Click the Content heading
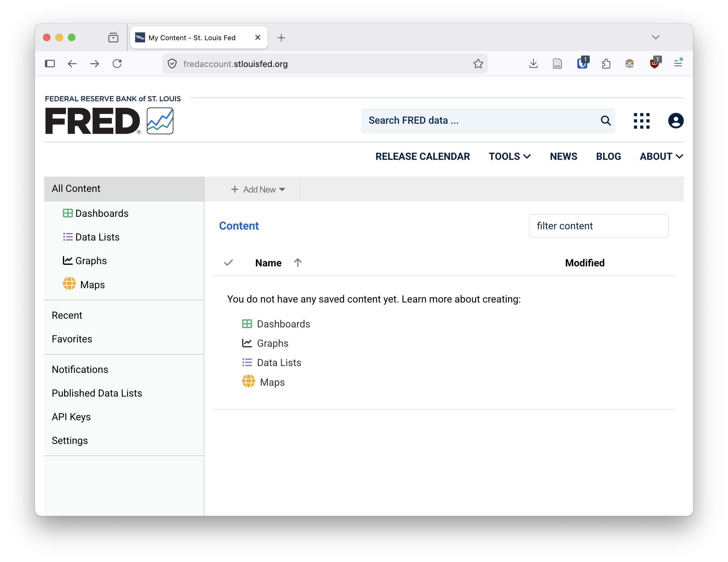728x562 pixels. coord(239,226)
